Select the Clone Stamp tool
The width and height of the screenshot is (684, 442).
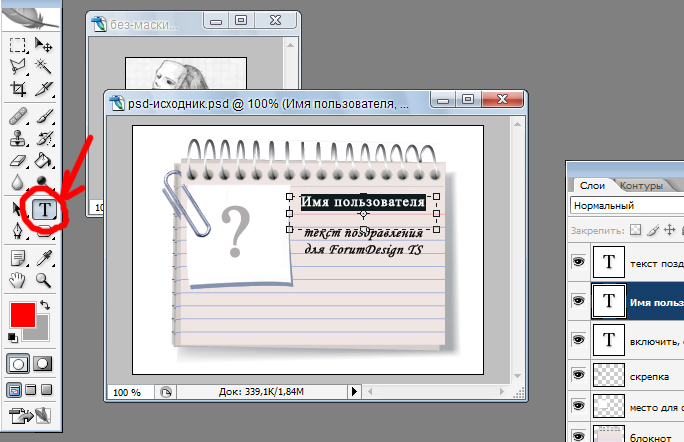pos(18,138)
